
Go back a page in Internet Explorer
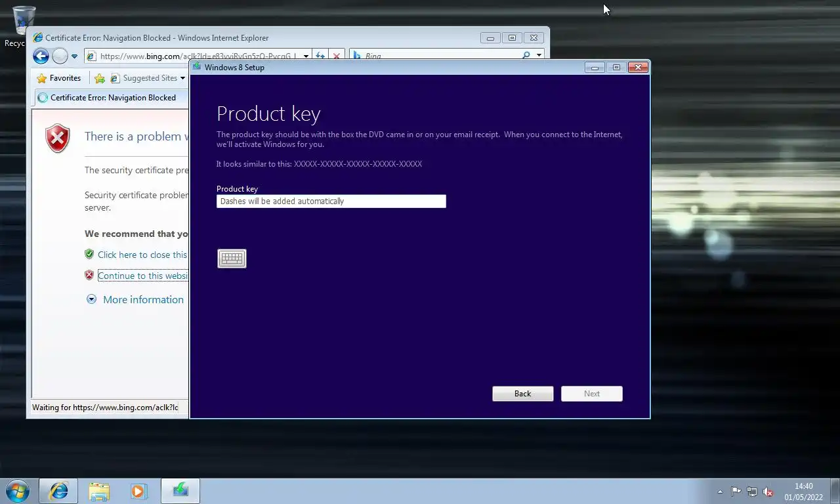[x=41, y=56]
